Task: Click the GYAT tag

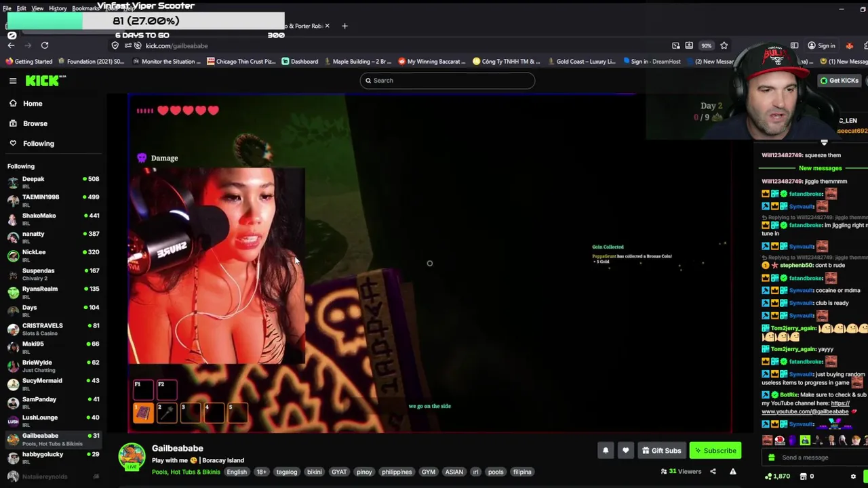Action: [339, 472]
